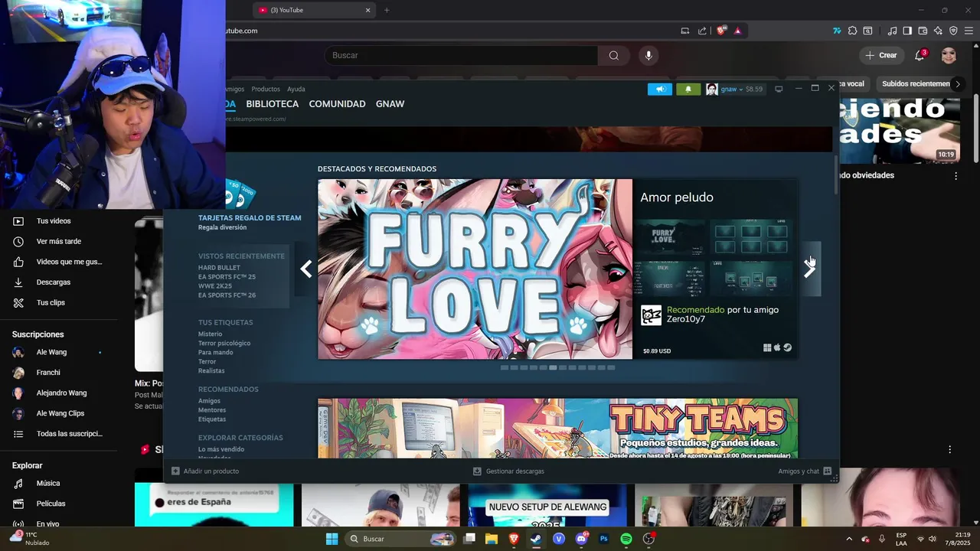This screenshot has height=551, width=980.
Task: Select Terror psicológico tag
Action: pyautogui.click(x=224, y=344)
